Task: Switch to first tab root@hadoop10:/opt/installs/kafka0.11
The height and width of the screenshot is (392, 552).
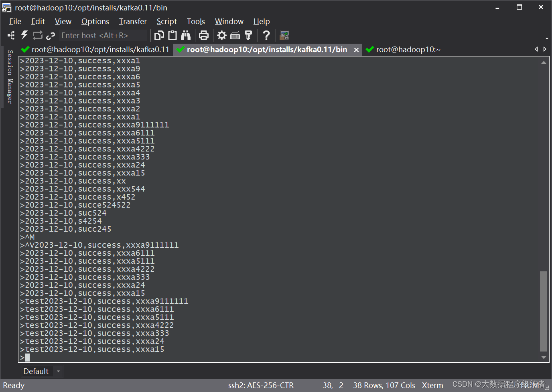Action: click(x=96, y=49)
